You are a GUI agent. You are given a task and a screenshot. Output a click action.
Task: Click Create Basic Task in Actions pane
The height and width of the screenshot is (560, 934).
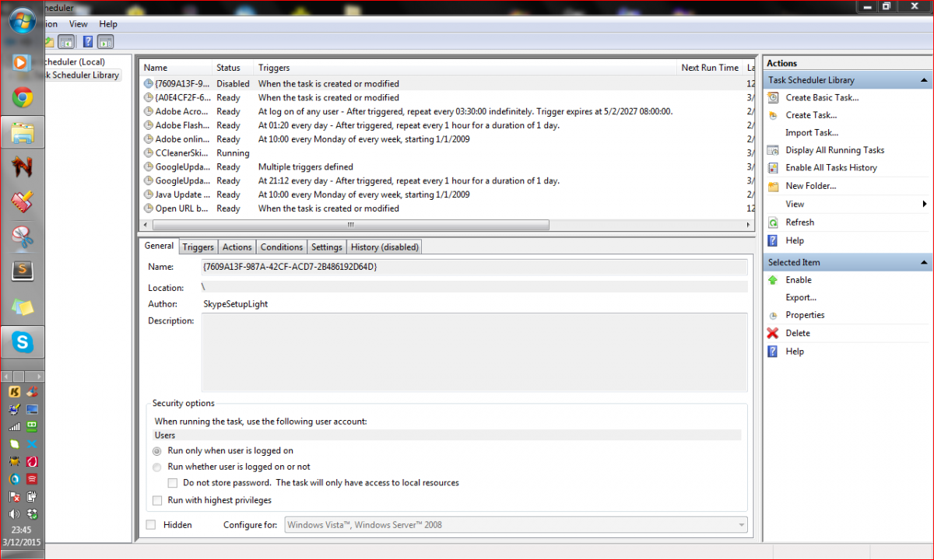(x=822, y=97)
